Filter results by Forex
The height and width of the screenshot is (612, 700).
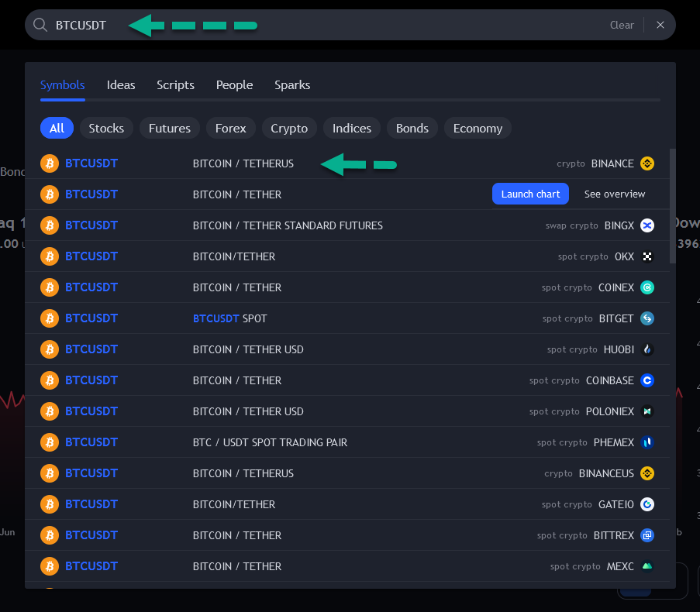[230, 128]
